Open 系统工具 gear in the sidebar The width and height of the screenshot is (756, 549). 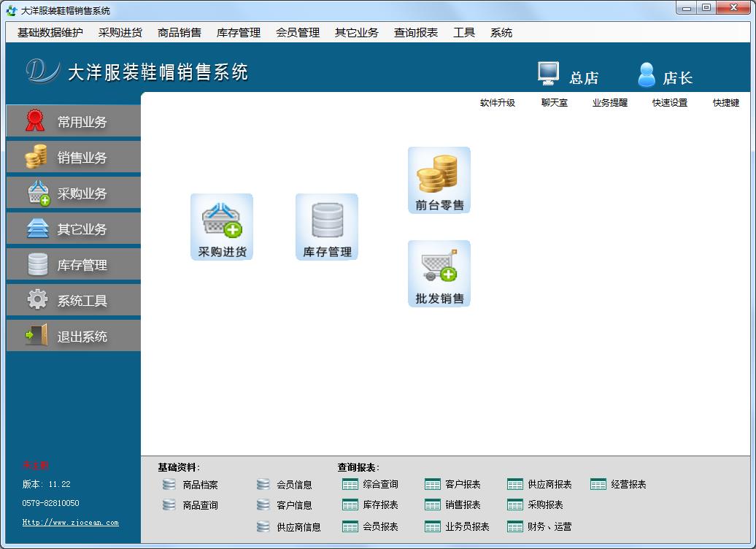click(73, 299)
